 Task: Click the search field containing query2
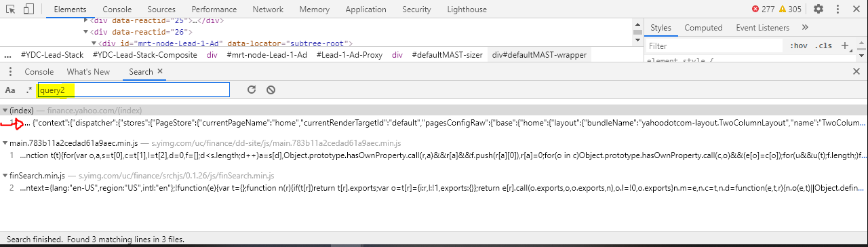pos(134,90)
